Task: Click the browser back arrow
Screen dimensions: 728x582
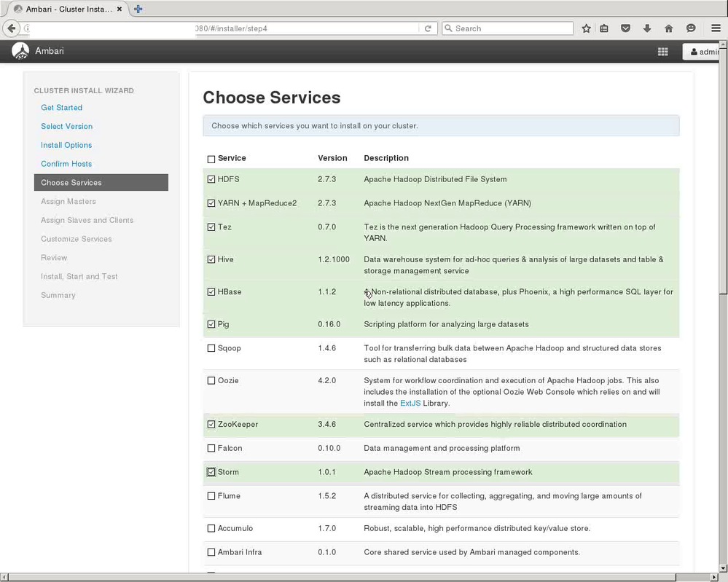Action: [x=12, y=28]
